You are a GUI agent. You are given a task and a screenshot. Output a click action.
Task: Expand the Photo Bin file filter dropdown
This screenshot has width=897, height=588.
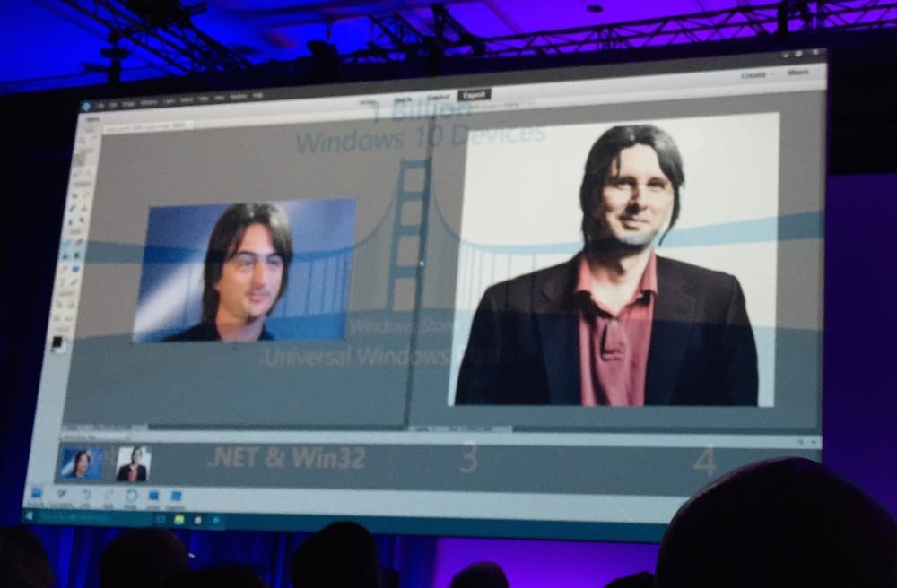pyautogui.click(x=94, y=437)
